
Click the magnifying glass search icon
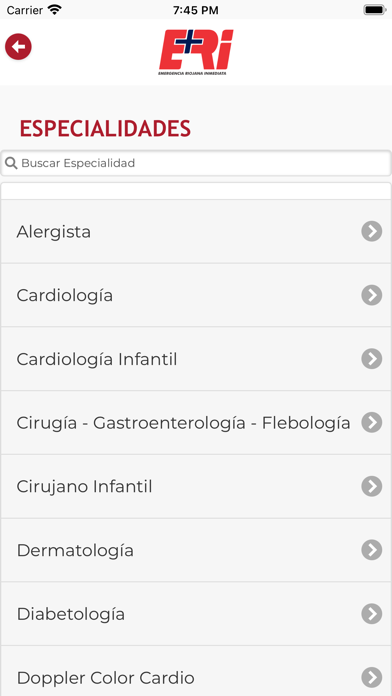[x=11, y=163]
